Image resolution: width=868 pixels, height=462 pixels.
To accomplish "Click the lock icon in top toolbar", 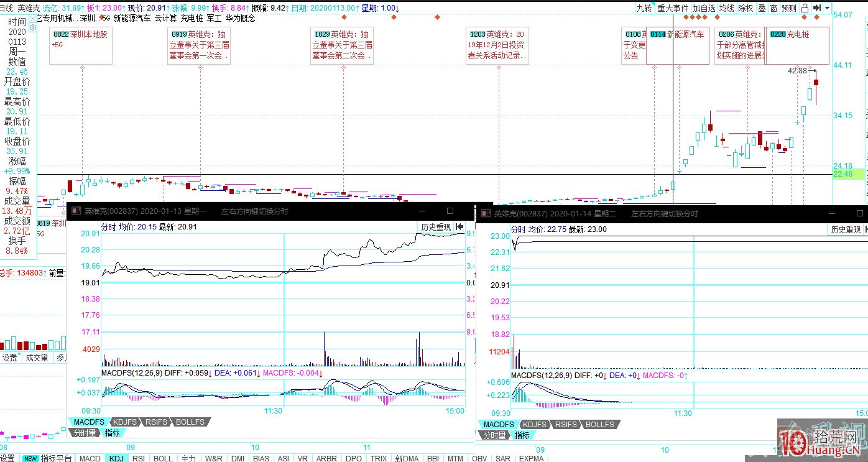I will (805, 8).
